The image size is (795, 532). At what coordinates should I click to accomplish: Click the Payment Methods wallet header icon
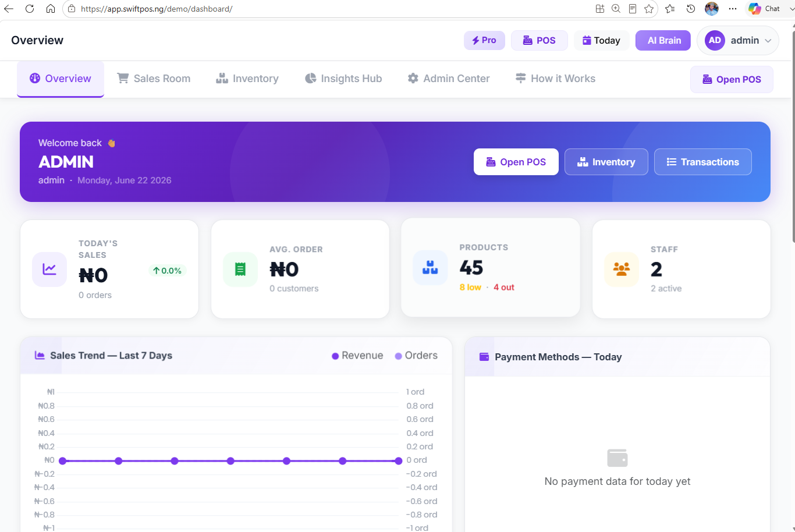point(484,357)
